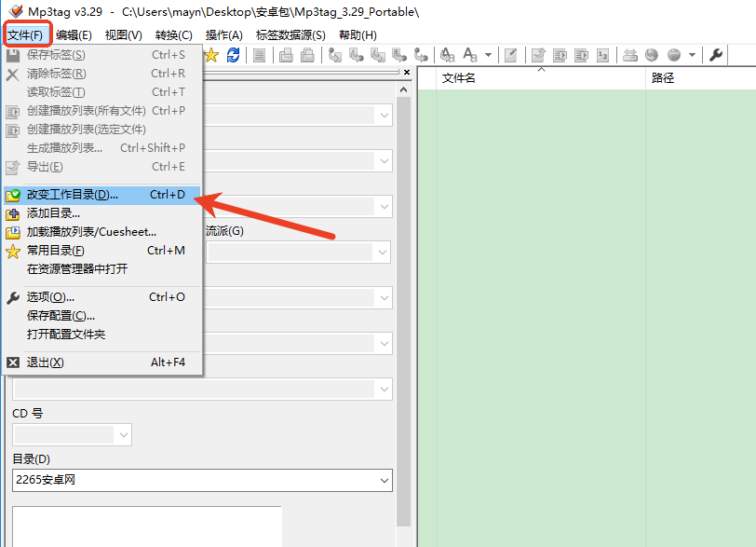The height and width of the screenshot is (547, 756).
Task: Open the 转换(C) menu
Action: [173, 35]
